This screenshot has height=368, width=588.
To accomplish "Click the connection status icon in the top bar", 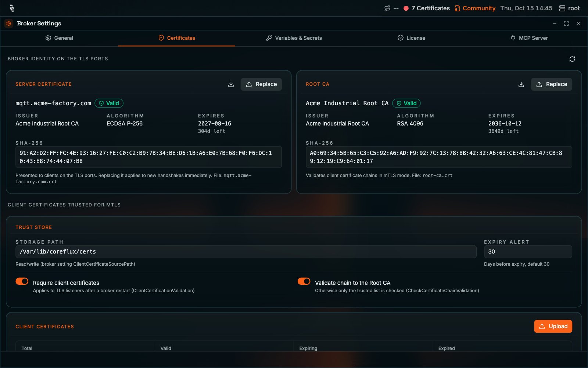I will 387,8.
